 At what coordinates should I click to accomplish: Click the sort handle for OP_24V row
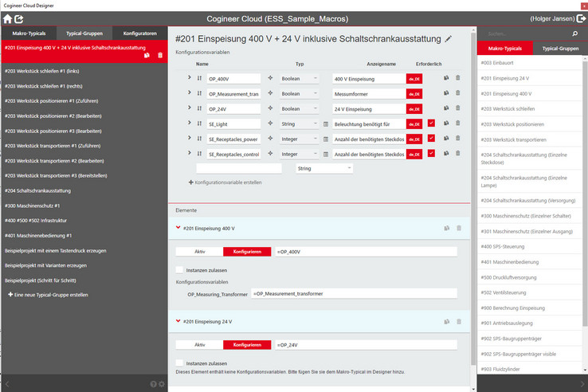click(x=199, y=108)
